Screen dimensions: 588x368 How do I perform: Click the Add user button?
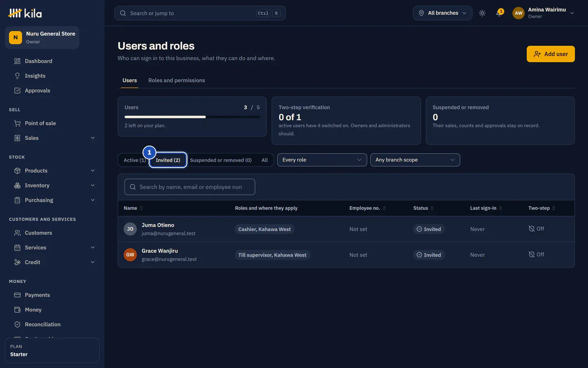point(550,54)
